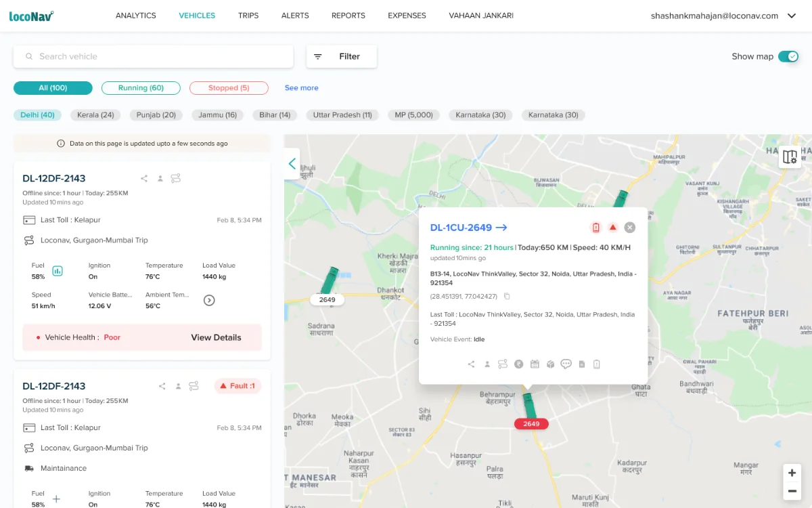Toggle the Uttar Pradesh (11) region chip

pos(342,115)
